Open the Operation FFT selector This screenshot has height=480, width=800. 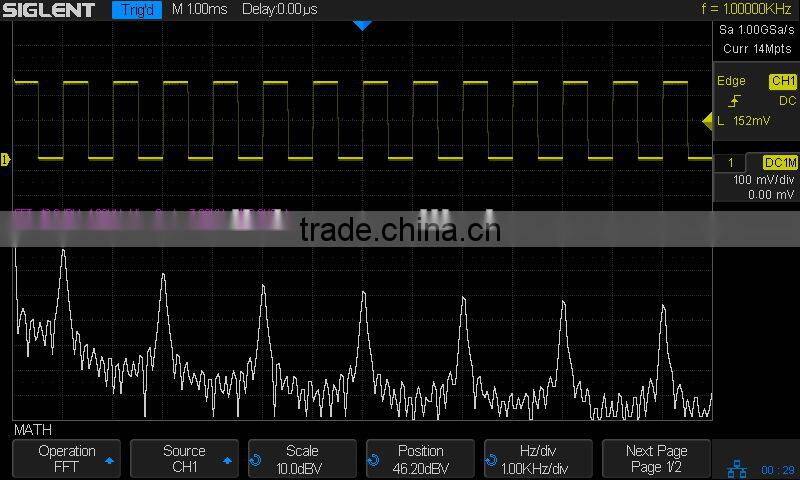[x=67, y=459]
